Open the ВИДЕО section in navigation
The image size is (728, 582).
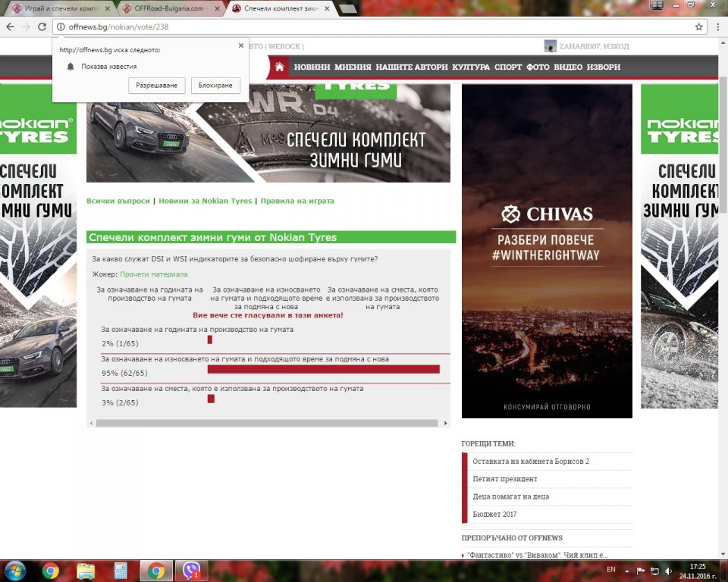coord(568,67)
